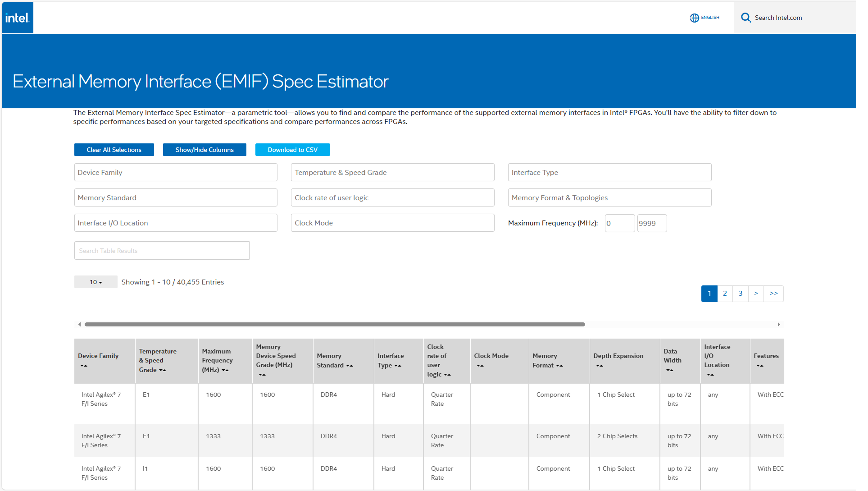Click Clear All Selections button

114,150
